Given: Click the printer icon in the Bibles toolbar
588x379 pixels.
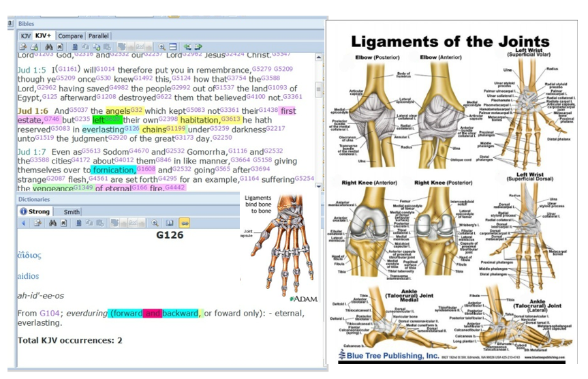Looking at the screenshot, I should pos(34,46).
